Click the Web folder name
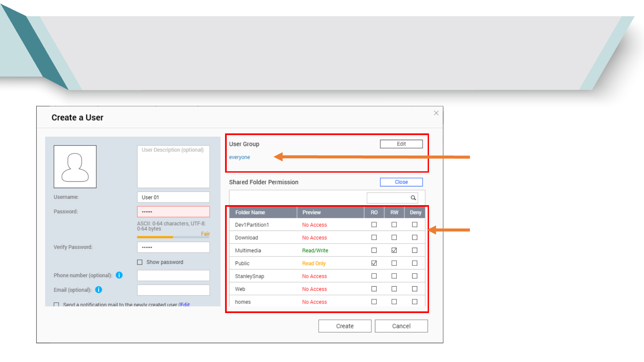 pyautogui.click(x=240, y=289)
